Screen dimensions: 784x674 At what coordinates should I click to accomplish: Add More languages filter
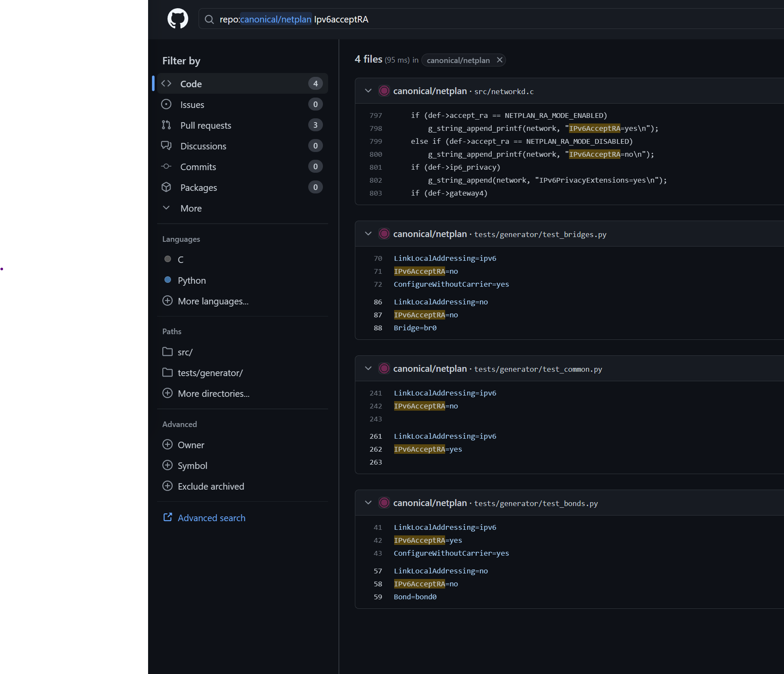[212, 301]
